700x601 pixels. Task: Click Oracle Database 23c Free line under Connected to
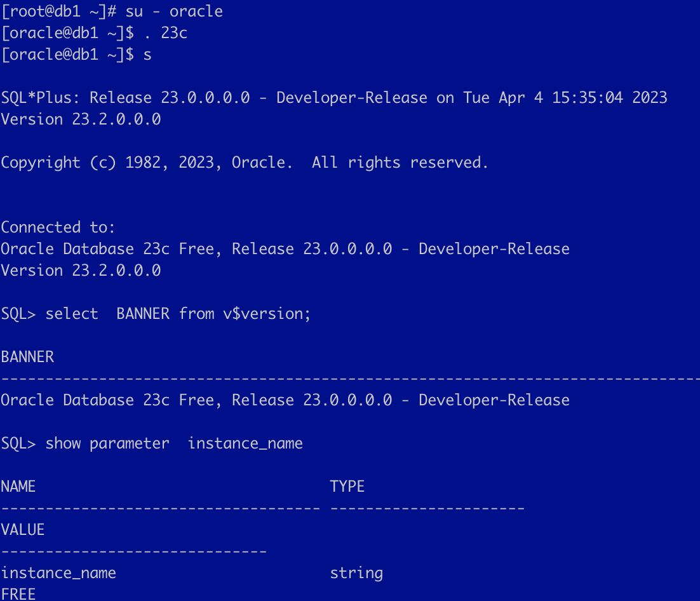click(285, 248)
